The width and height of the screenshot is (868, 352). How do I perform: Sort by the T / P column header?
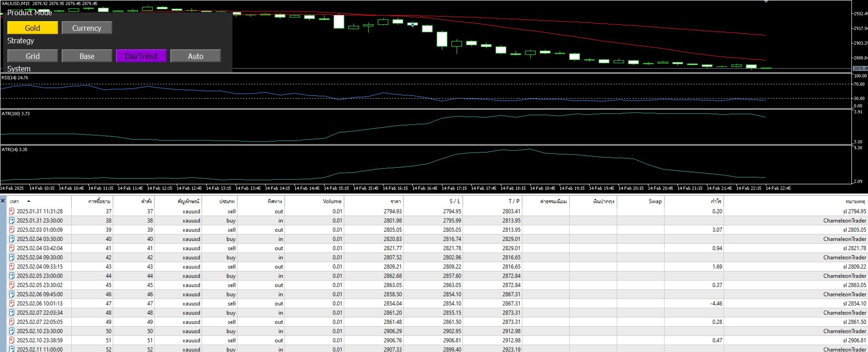pos(514,201)
